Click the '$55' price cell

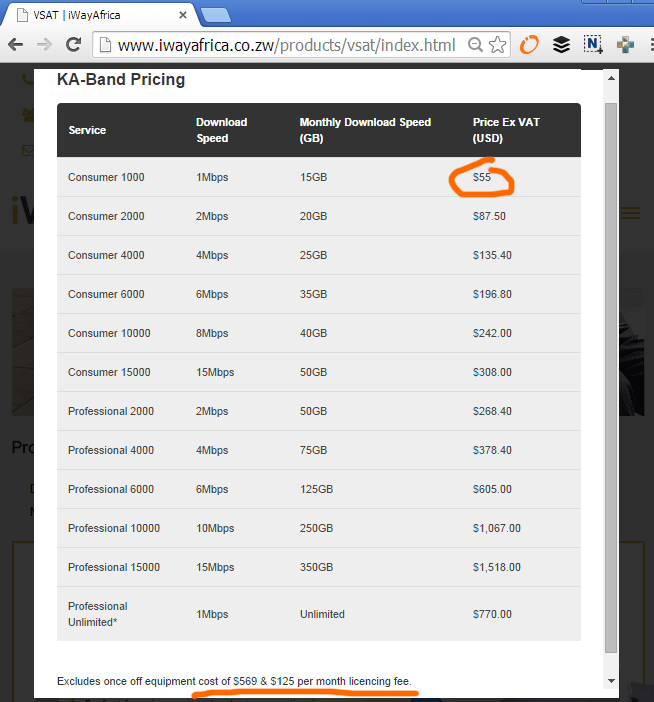point(482,177)
